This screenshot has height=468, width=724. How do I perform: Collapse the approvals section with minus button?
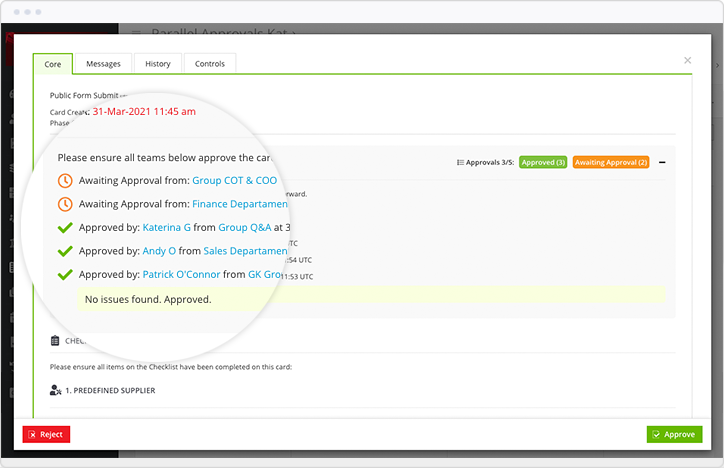pyautogui.click(x=662, y=162)
